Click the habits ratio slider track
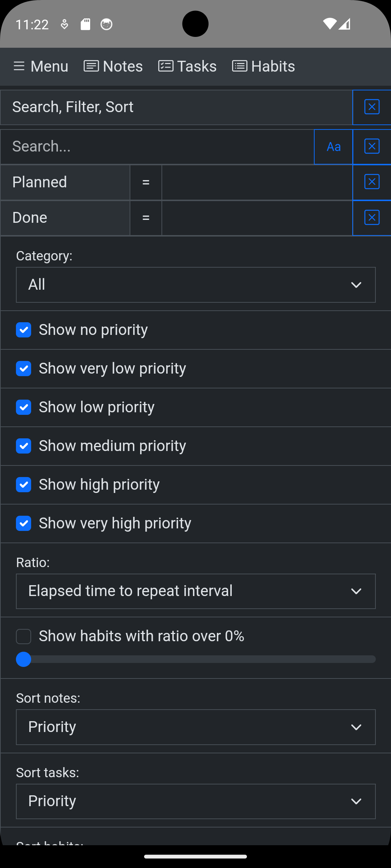Screen dimensions: 391x868 pyautogui.click(x=196, y=659)
